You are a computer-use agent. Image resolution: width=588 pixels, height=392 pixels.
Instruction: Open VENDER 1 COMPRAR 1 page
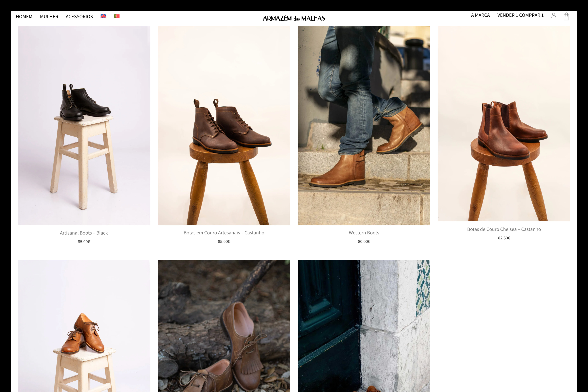(521, 15)
